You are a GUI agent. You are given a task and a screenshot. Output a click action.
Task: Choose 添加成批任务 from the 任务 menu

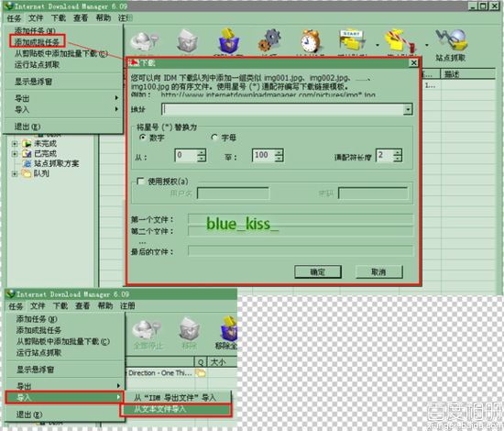[38, 42]
